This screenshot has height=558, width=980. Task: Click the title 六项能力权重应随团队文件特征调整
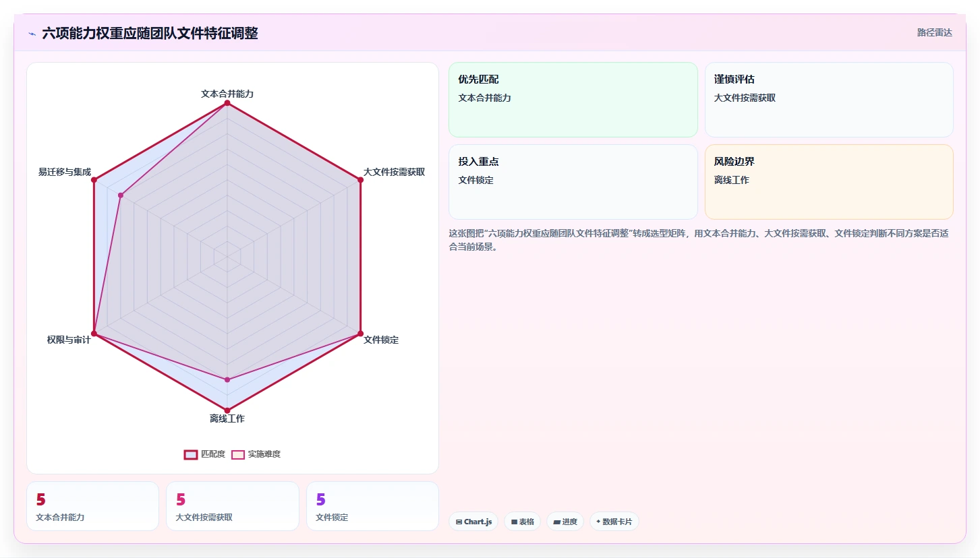point(150,33)
